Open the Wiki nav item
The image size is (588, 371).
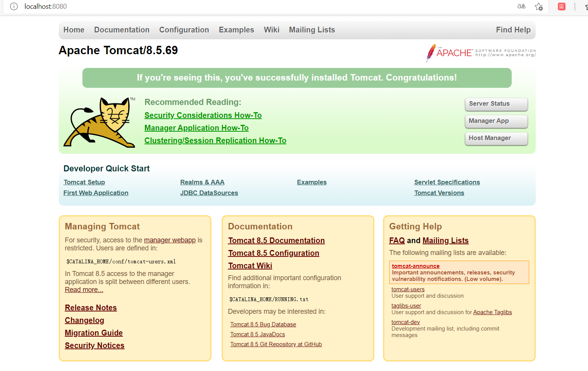pos(271,30)
